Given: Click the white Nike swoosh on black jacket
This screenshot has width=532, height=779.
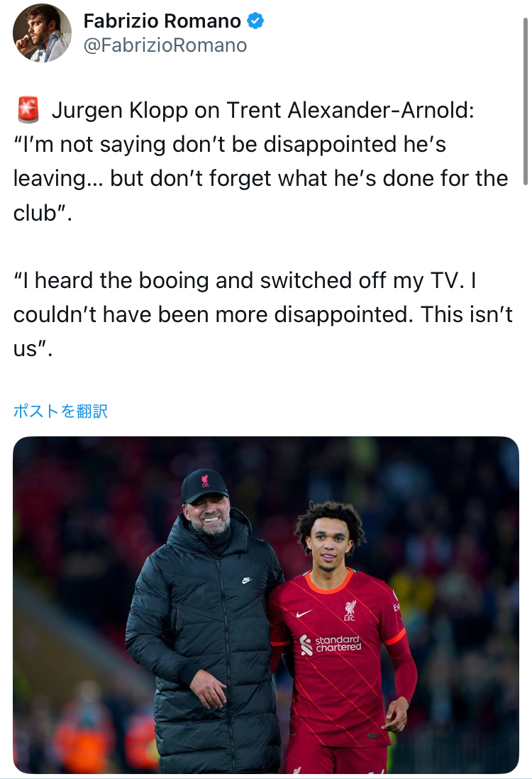Looking at the screenshot, I should click(x=247, y=580).
